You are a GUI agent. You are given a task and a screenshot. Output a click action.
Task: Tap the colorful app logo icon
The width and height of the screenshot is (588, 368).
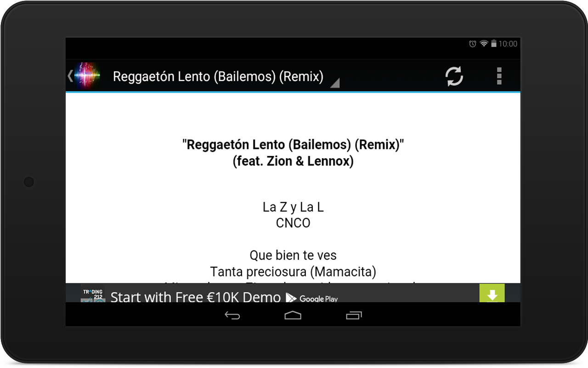(x=87, y=76)
